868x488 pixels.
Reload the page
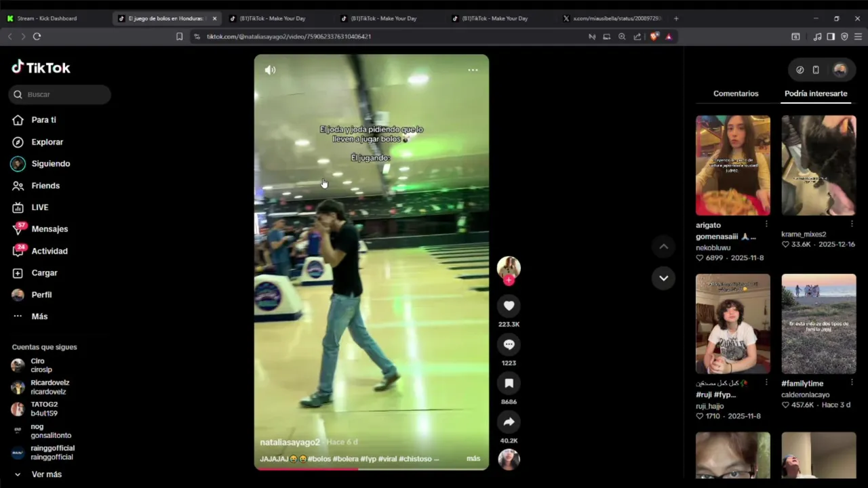37,37
